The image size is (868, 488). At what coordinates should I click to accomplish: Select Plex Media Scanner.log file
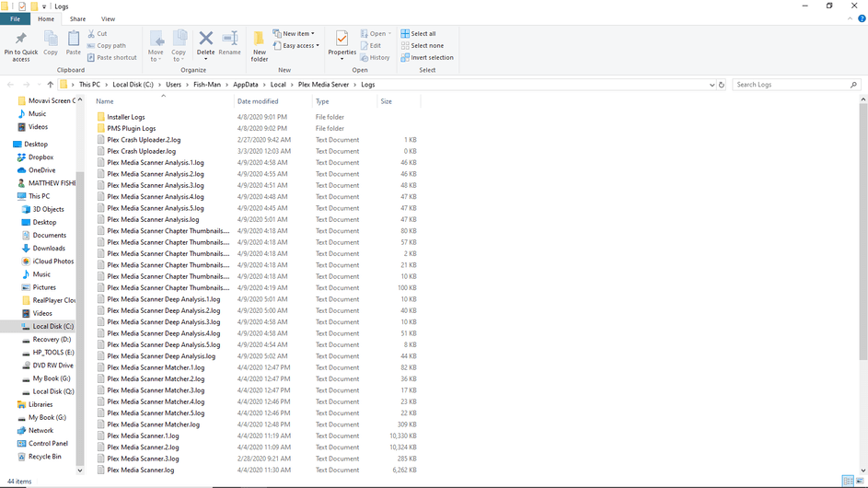(140, 470)
